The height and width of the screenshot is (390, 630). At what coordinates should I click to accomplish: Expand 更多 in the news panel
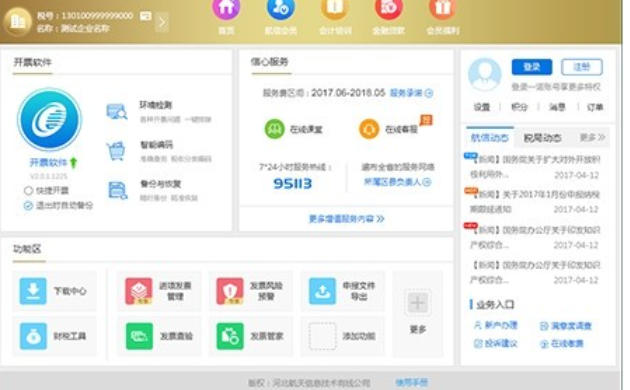point(592,137)
